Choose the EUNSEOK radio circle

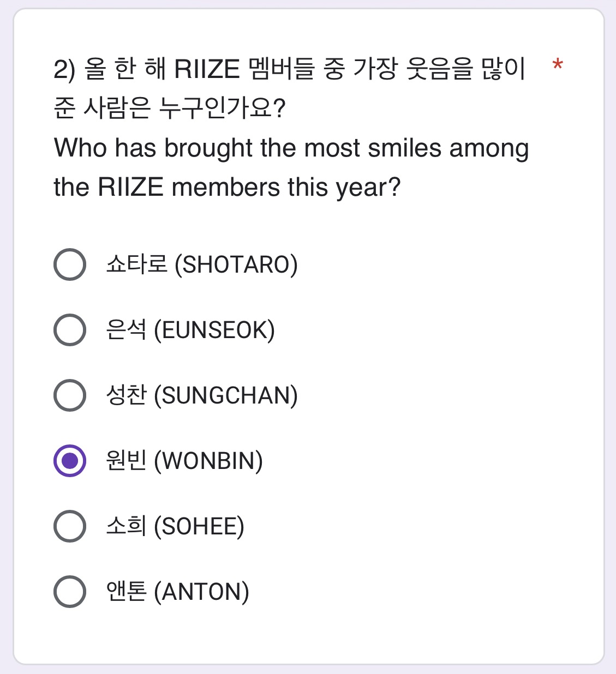click(70, 330)
